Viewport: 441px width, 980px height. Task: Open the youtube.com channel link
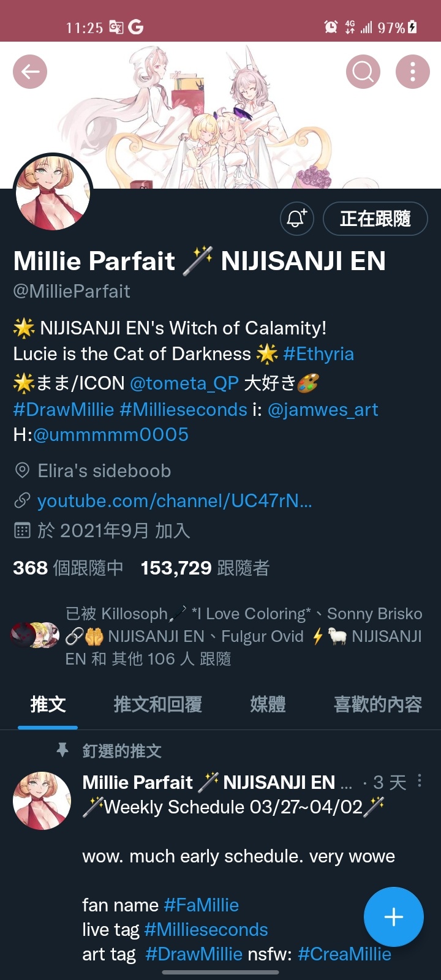(175, 501)
